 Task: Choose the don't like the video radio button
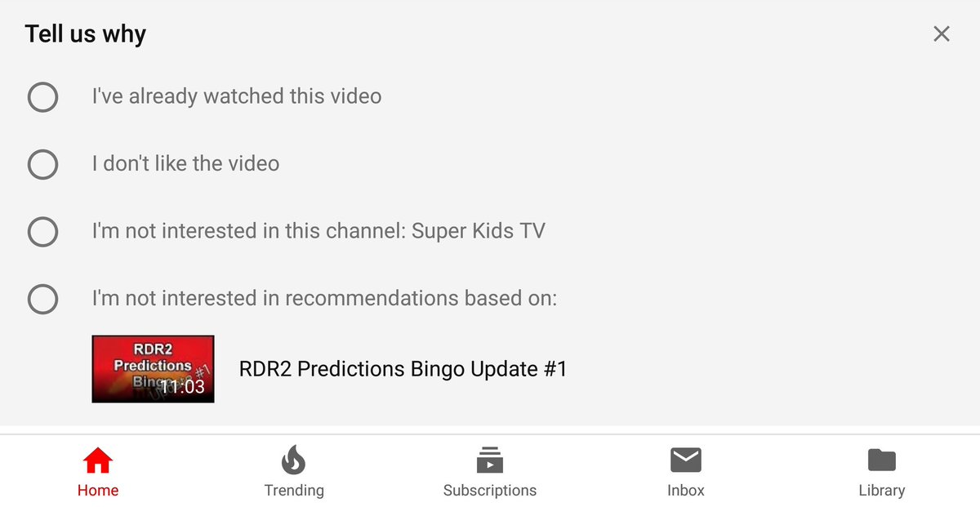[x=42, y=164]
